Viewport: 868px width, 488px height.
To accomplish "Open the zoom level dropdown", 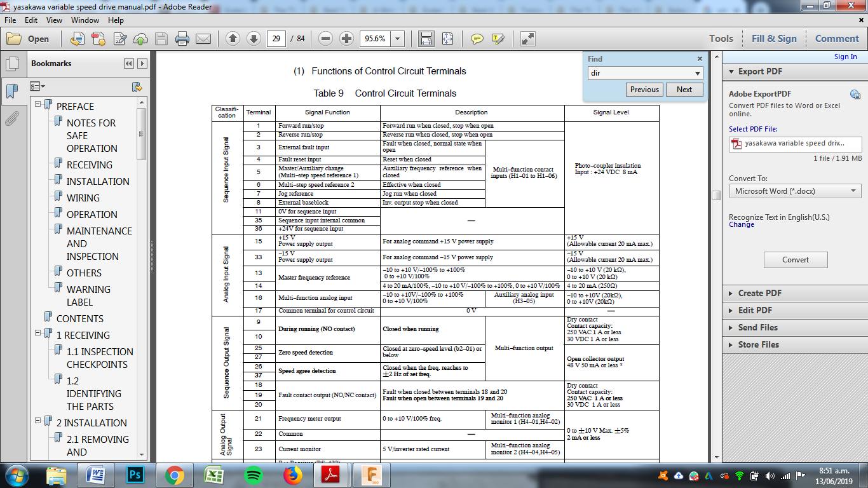I will [398, 39].
